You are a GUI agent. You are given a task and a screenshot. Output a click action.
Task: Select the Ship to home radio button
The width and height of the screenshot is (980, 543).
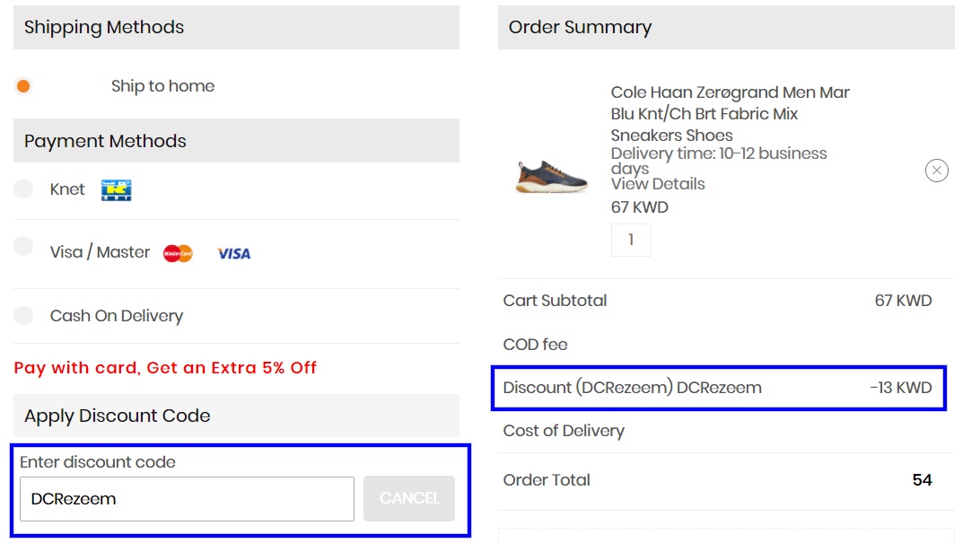point(23,86)
